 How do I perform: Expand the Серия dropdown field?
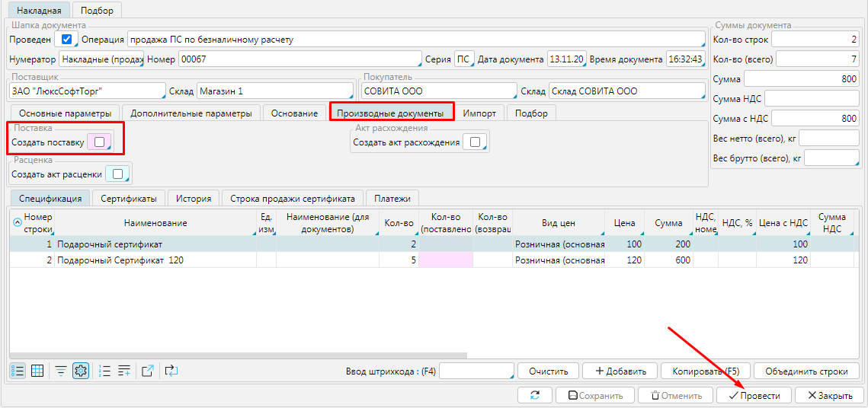464,59
